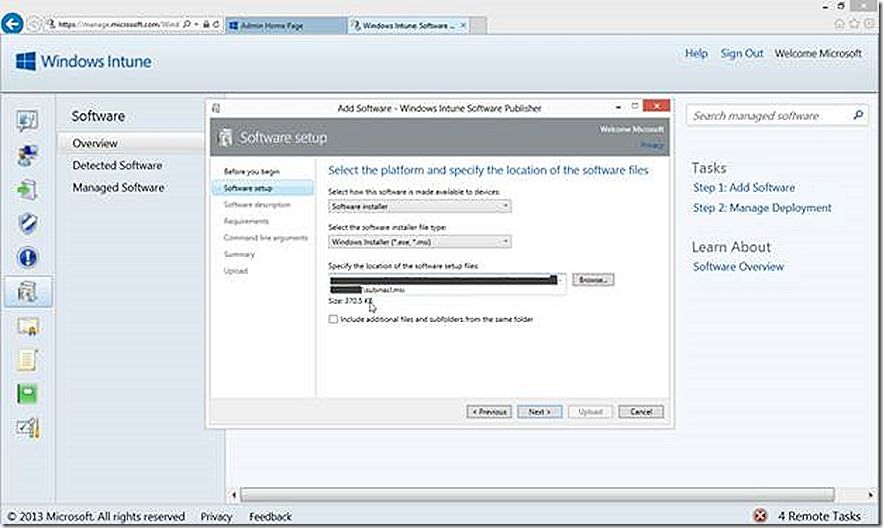Viewport: 883px width, 528px height.
Task: Open the Licenses sidebar icon
Action: click(x=27, y=326)
